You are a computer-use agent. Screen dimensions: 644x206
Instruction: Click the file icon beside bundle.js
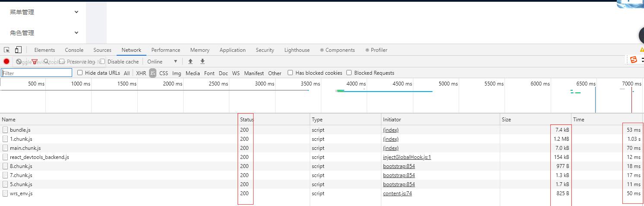(x=5, y=130)
